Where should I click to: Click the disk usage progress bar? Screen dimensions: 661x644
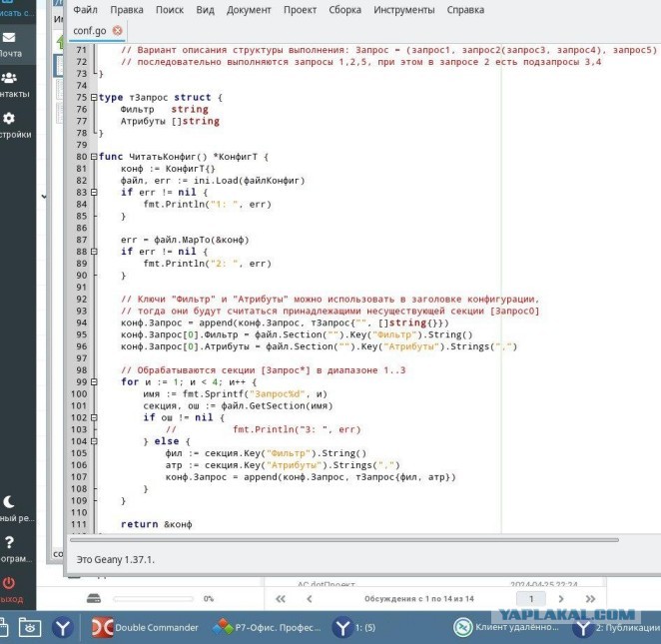pos(153,598)
